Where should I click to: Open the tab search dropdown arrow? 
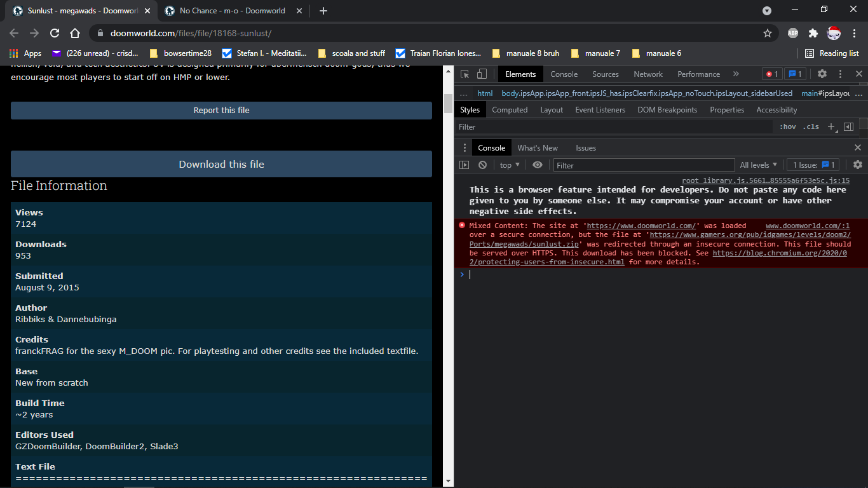tap(767, 11)
